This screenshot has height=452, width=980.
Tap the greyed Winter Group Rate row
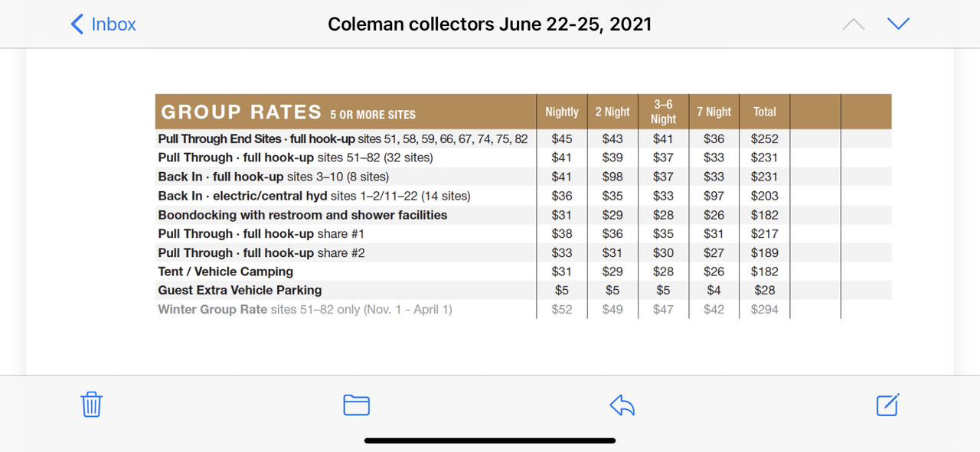(305, 310)
